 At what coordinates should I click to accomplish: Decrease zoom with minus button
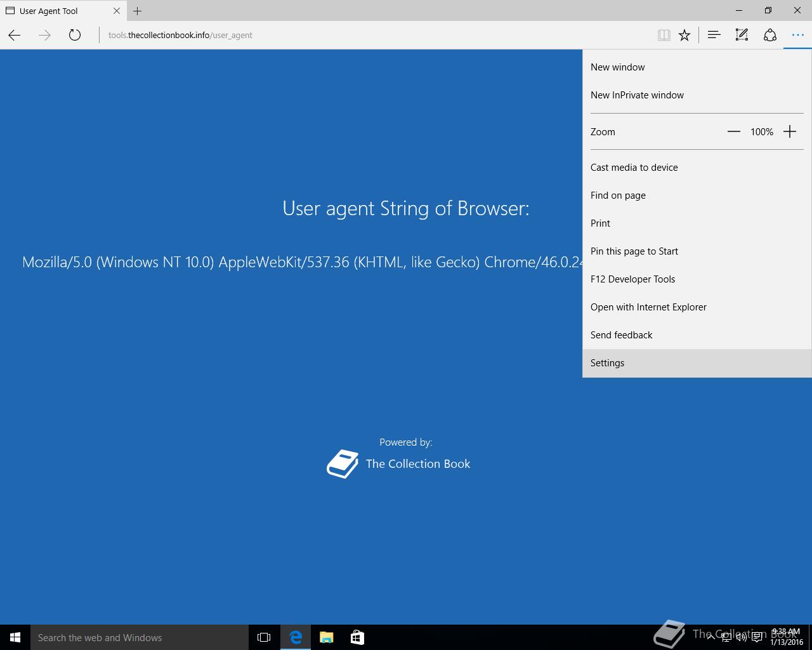(734, 132)
